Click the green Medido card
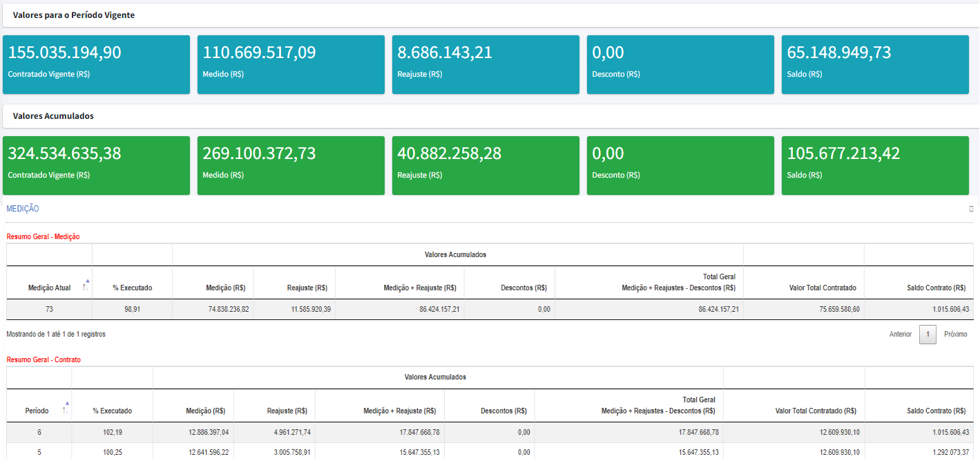 click(x=291, y=165)
